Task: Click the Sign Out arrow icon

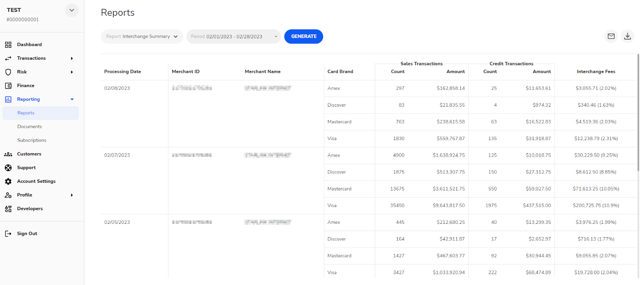Action: [x=8, y=234]
